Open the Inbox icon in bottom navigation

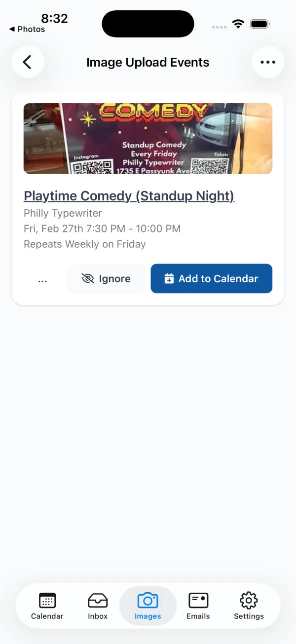click(x=97, y=600)
